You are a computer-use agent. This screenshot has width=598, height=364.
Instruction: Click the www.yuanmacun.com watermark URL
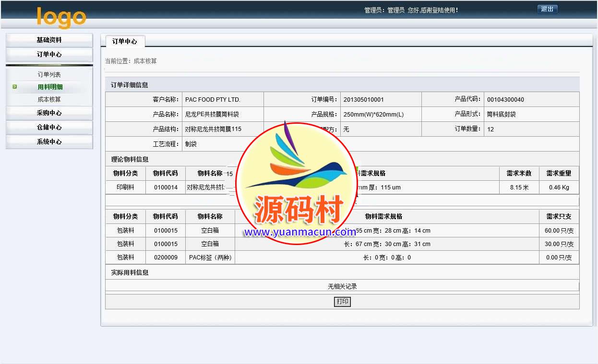[300, 233]
